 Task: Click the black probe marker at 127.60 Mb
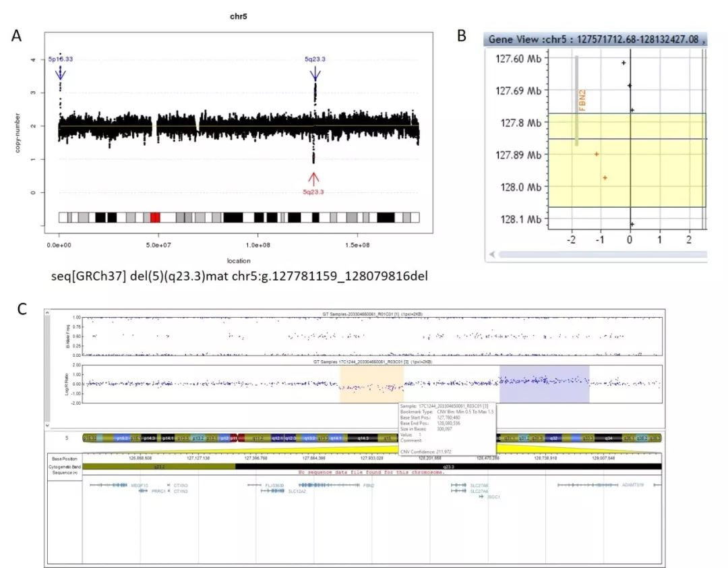[x=624, y=63]
